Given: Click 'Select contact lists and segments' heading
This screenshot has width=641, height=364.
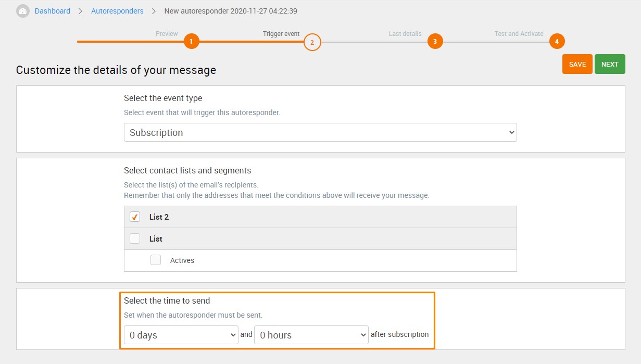Looking at the screenshot, I should (187, 170).
